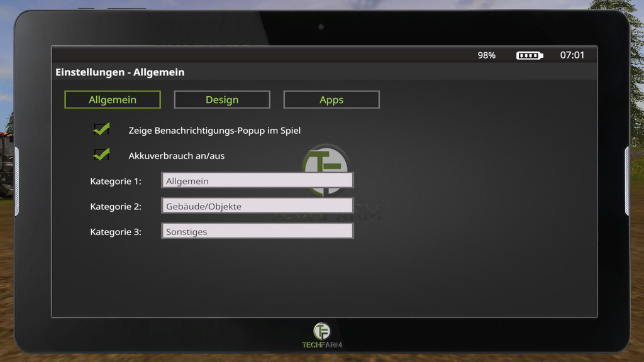
Task: Click the 'Akkuverbrauch an/aus' label text
Action: tap(176, 156)
